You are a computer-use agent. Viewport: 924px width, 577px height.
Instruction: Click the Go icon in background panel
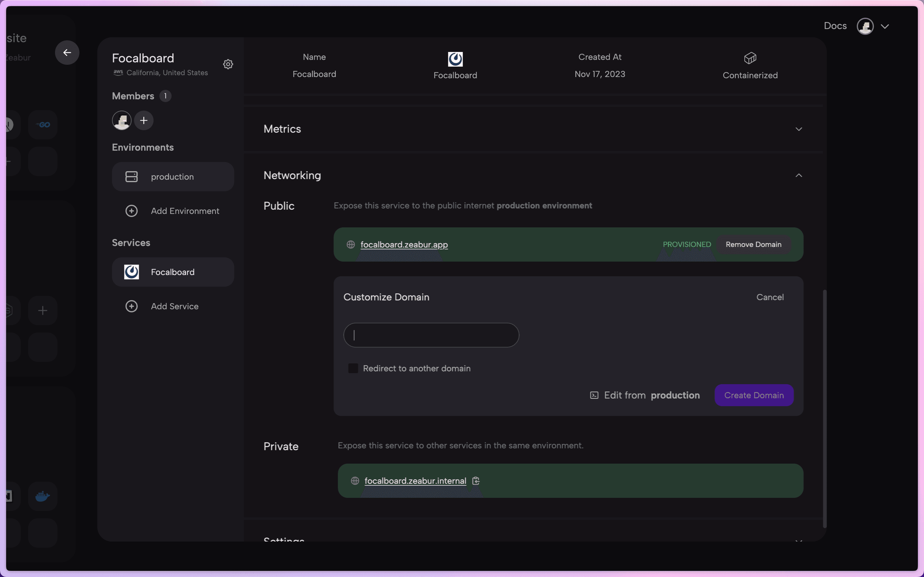pos(42,125)
